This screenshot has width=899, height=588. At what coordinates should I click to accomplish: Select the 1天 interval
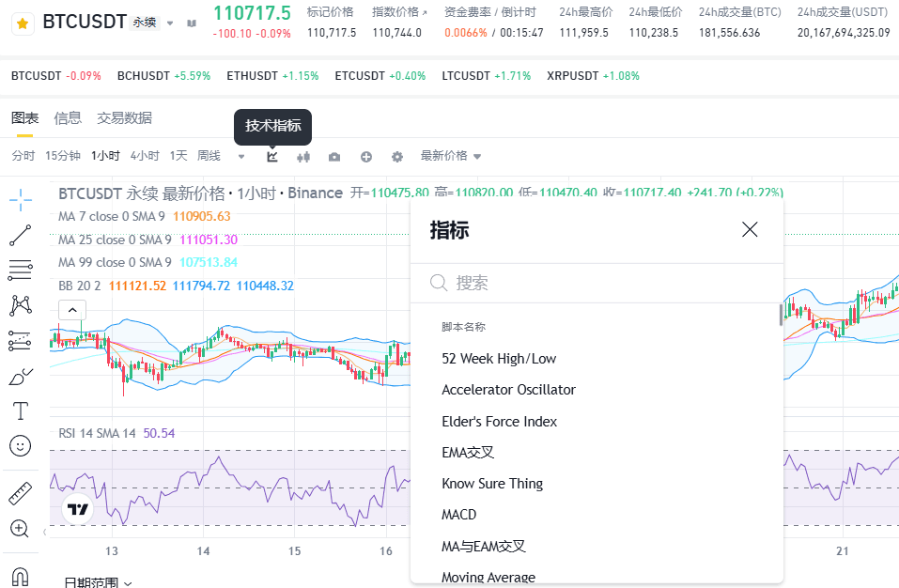click(x=178, y=156)
